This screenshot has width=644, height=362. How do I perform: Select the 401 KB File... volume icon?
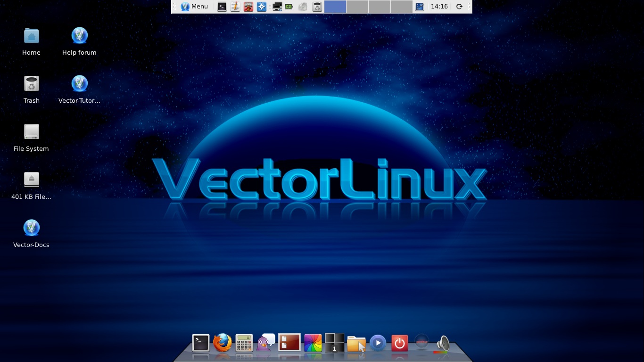click(x=32, y=180)
